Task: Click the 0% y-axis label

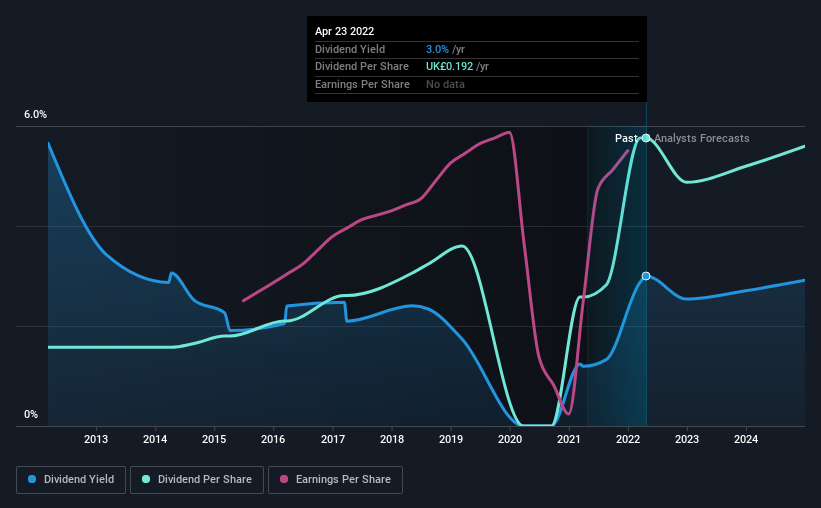Action: (x=31, y=414)
